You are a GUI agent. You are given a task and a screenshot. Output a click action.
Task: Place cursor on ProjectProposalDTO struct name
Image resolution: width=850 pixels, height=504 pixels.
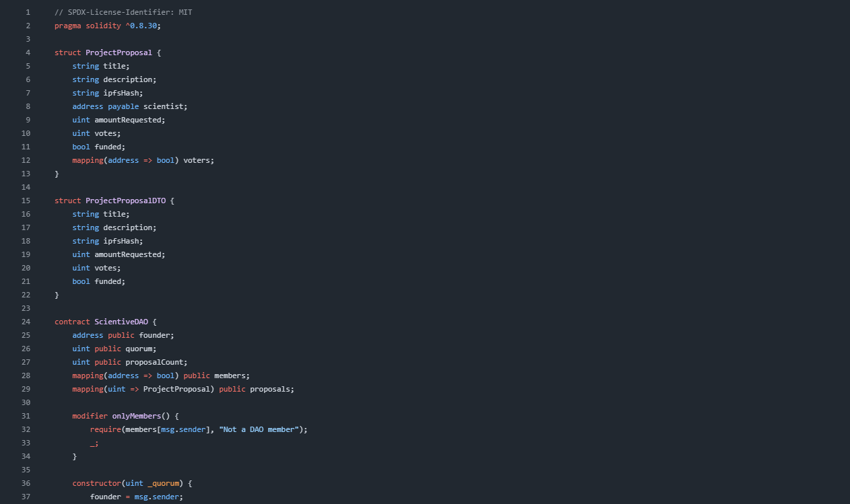(125, 201)
